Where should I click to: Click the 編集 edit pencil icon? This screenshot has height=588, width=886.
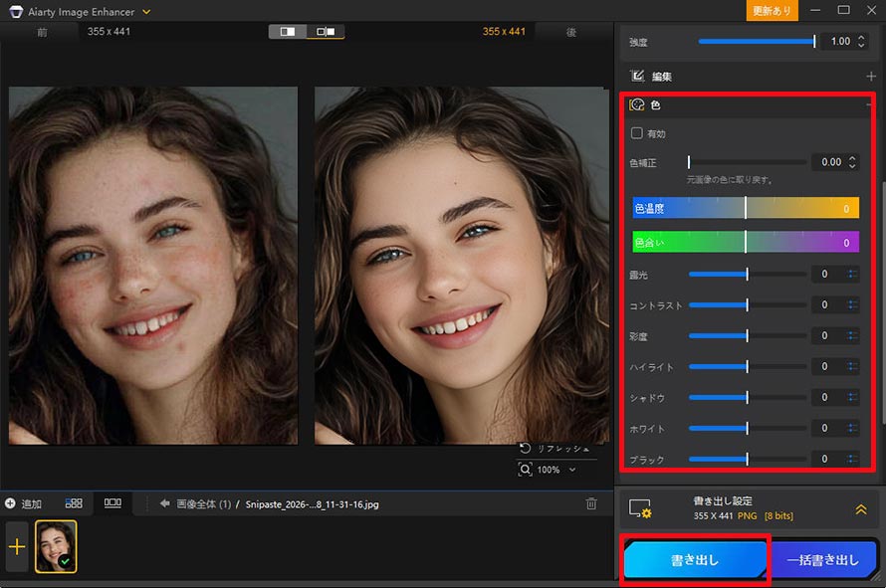[x=637, y=76]
